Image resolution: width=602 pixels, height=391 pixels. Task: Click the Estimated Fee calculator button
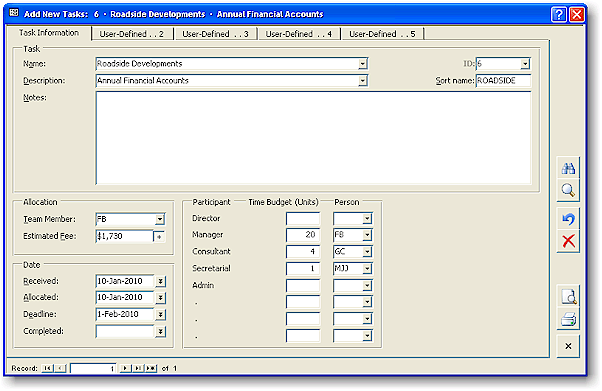coord(159,237)
